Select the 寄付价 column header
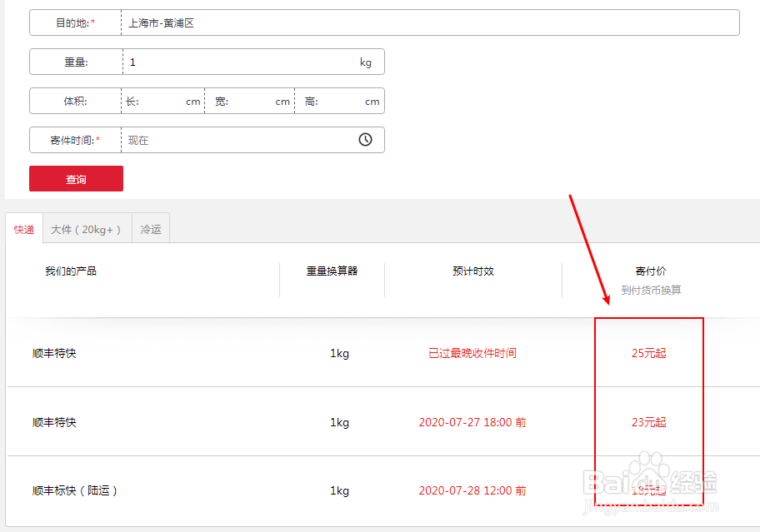 [x=651, y=271]
